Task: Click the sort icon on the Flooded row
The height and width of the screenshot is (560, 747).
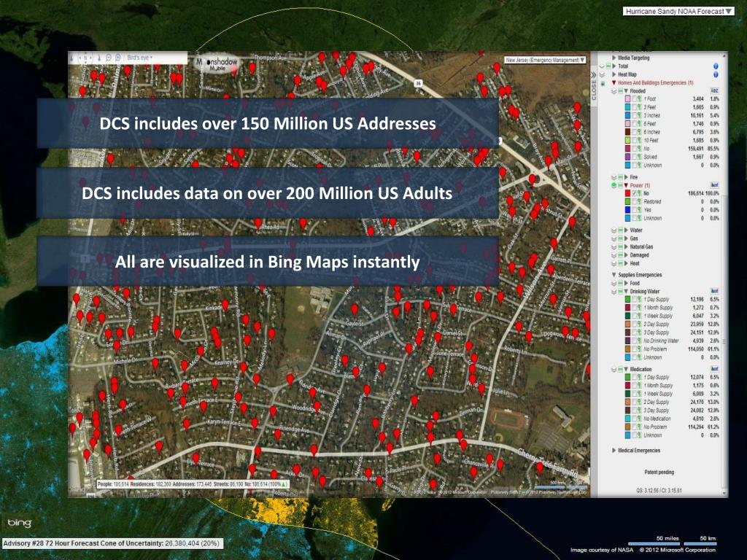Action: (715, 91)
